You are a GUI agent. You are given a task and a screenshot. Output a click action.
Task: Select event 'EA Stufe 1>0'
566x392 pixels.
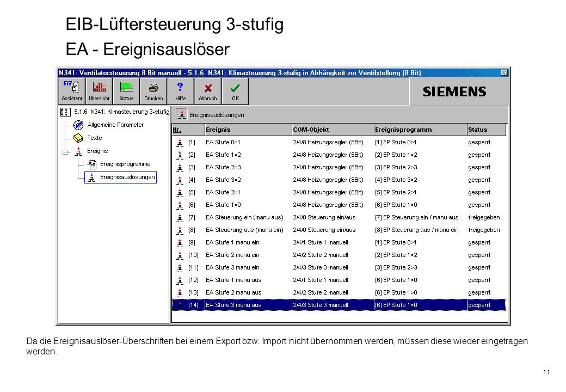[223, 205]
